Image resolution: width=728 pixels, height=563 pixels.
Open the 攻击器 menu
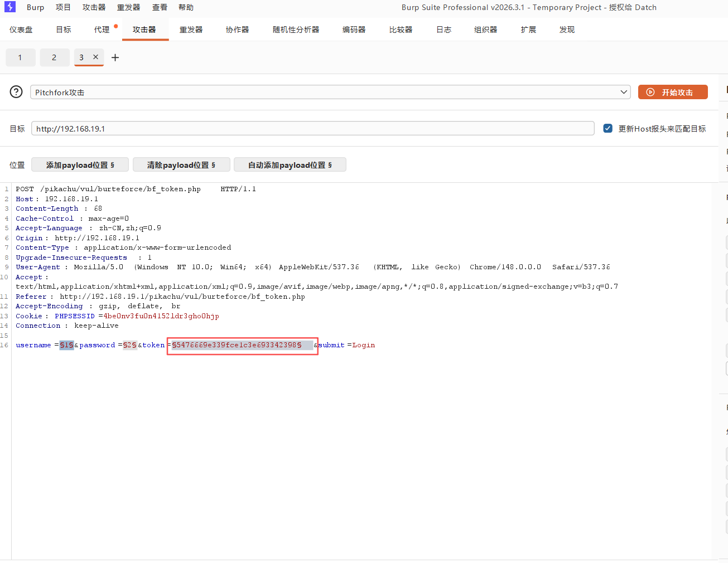[x=94, y=7]
